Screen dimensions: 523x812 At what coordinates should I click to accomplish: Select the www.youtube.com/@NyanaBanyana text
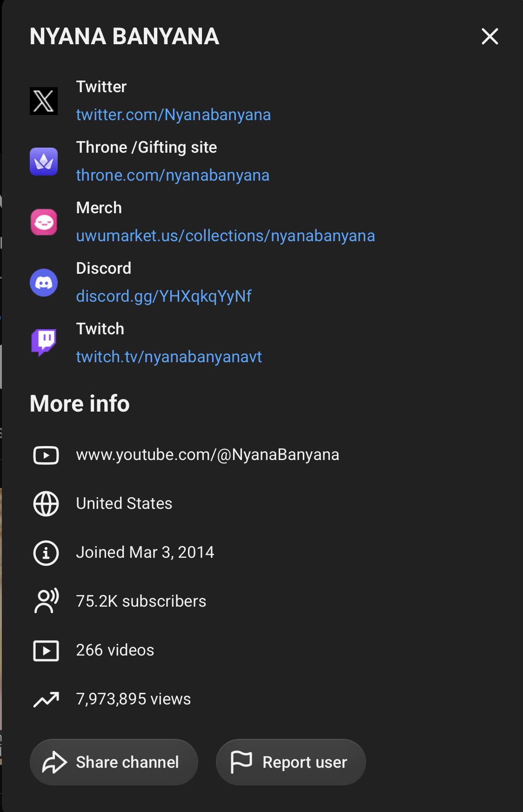pos(208,454)
